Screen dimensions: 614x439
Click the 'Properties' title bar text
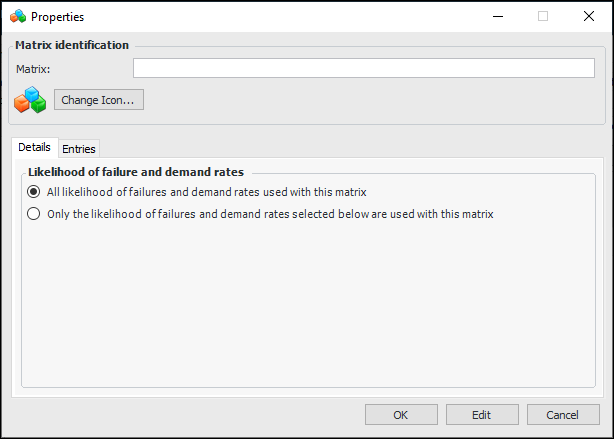click(x=58, y=17)
